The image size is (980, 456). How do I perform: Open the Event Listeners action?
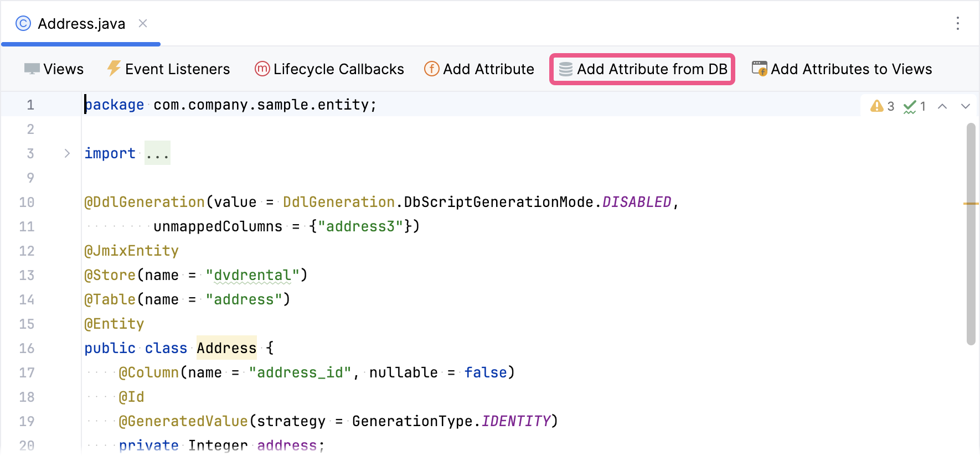pos(177,69)
